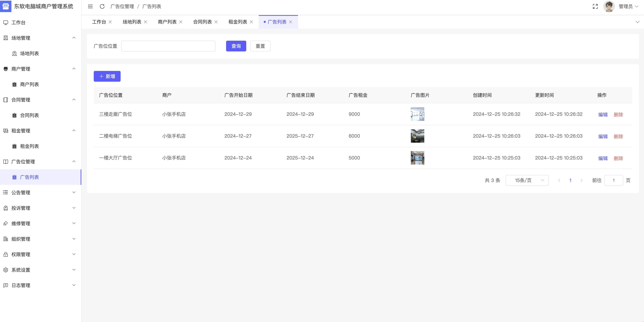Close the 场地列表 tab
This screenshot has width=644, height=322.
coord(145,22)
